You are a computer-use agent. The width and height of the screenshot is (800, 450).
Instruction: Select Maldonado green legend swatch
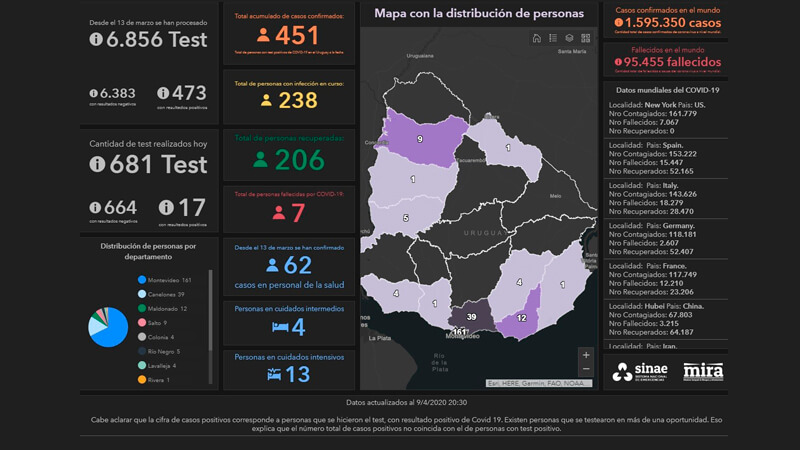pyautogui.click(x=142, y=308)
